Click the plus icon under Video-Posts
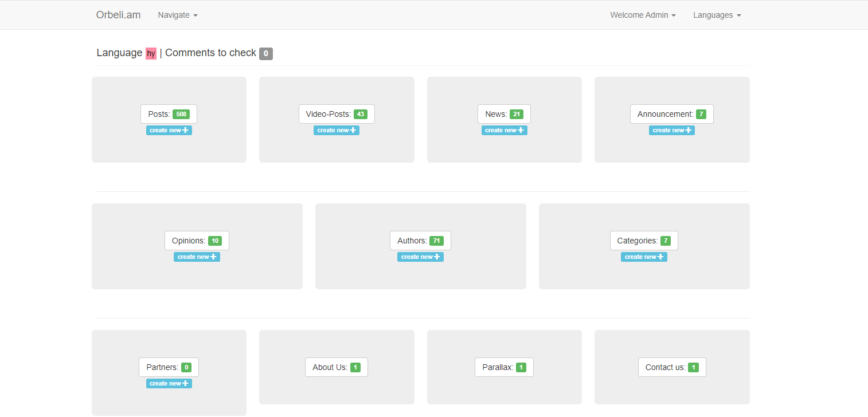 pyautogui.click(x=353, y=130)
